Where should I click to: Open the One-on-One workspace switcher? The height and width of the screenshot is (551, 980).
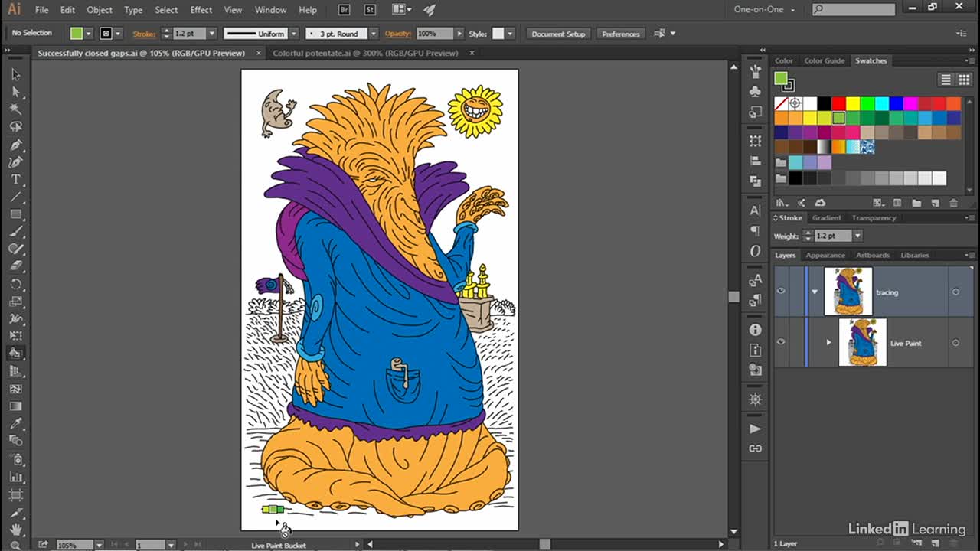[764, 10]
